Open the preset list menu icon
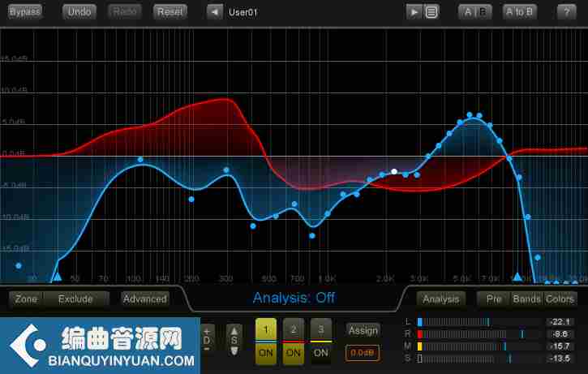The height and width of the screenshot is (374, 588). (x=431, y=12)
